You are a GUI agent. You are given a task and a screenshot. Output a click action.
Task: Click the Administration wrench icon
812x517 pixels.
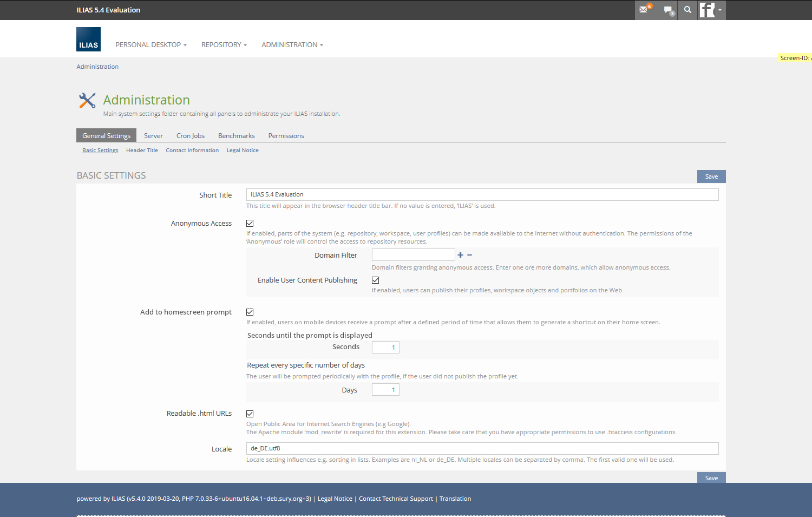87,100
